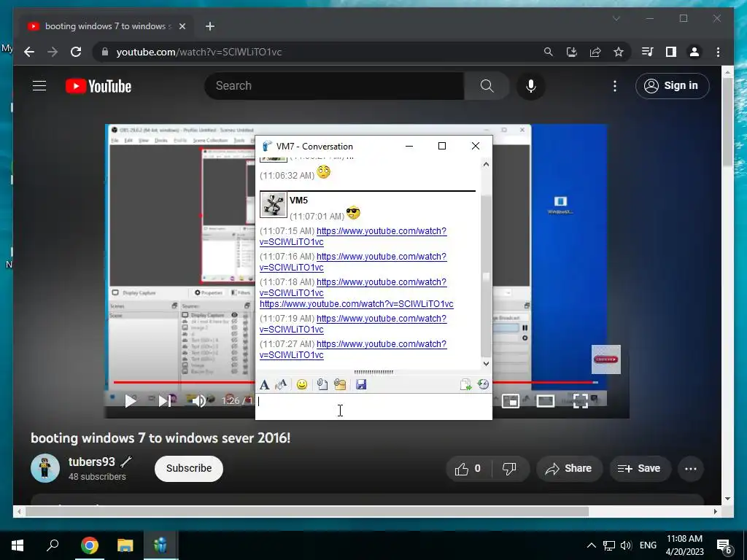Show hidden system tray icons
The image size is (747, 560).
(591, 545)
